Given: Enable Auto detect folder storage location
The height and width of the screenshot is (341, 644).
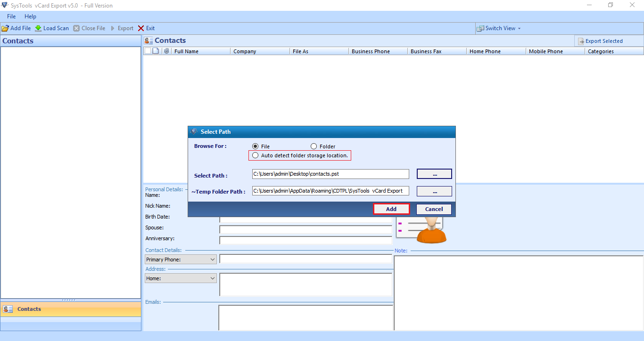Looking at the screenshot, I should tap(255, 155).
